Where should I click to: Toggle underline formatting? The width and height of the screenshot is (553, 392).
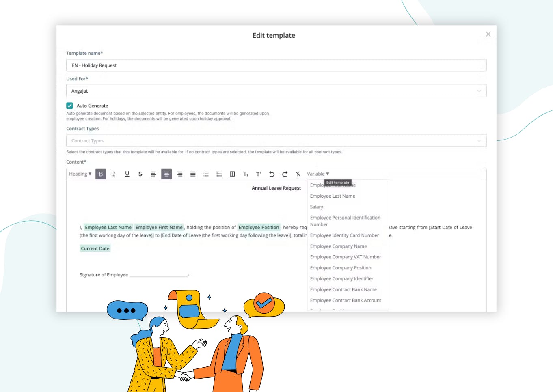click(x=127, y=174)
